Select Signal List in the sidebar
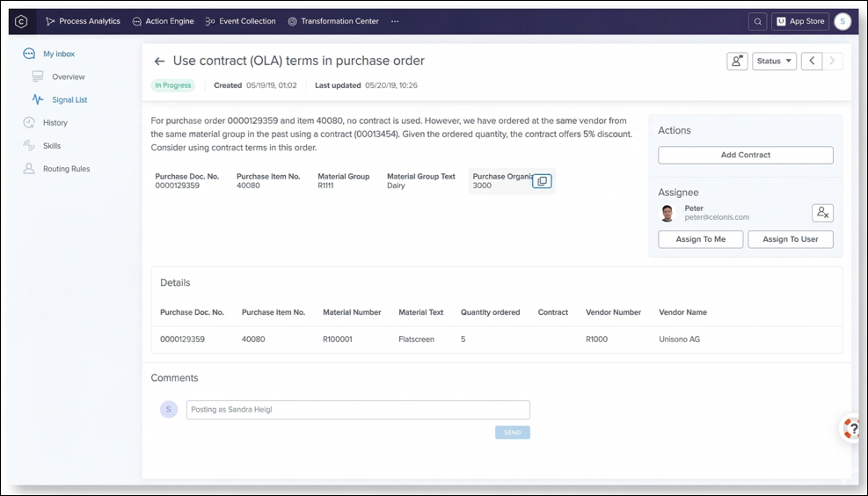Image resolution: width=868 pixels, height=496 pixels. pyautogui.click(x=69, y=100)
